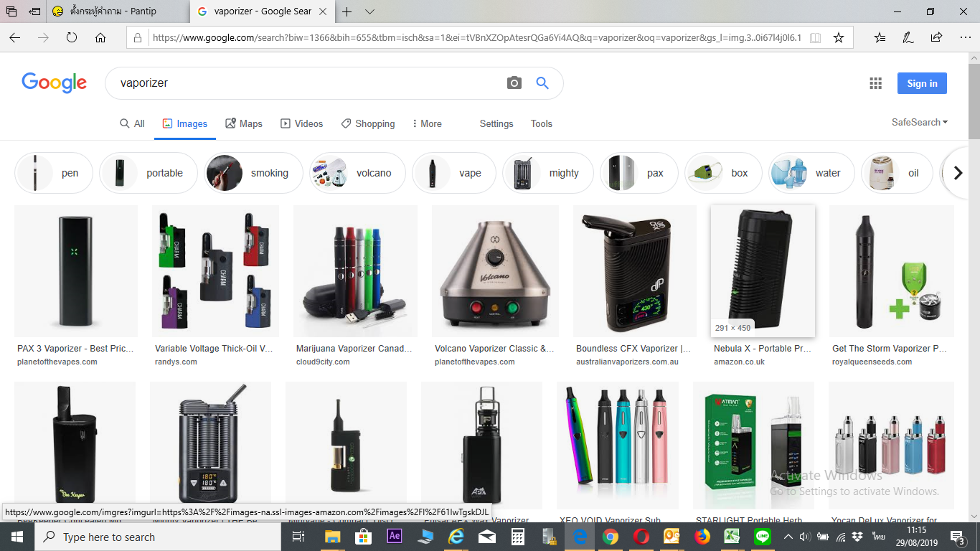Click the blue magnifier search icon
The width and height of the screenshot is (980, 551).
coord(542,83)
